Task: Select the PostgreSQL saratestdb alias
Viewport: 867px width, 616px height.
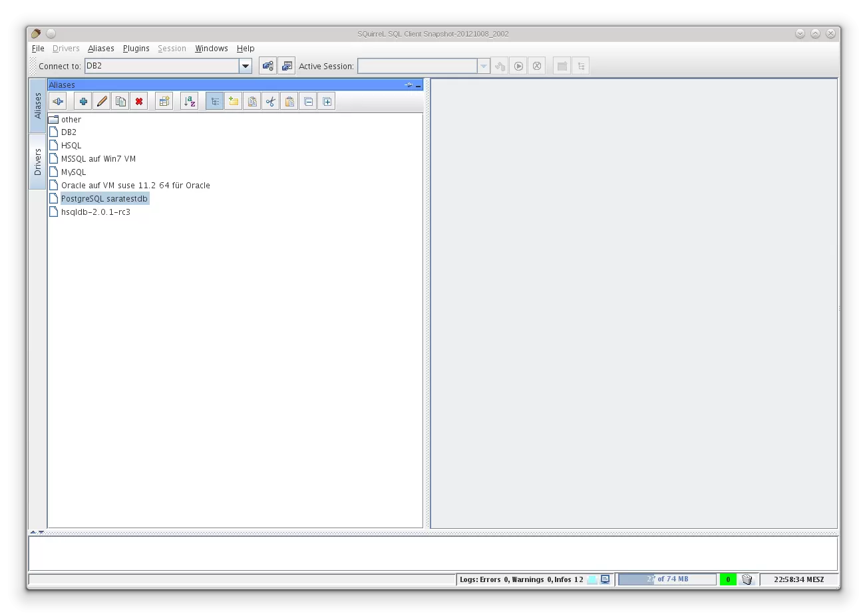Action: 104,198
